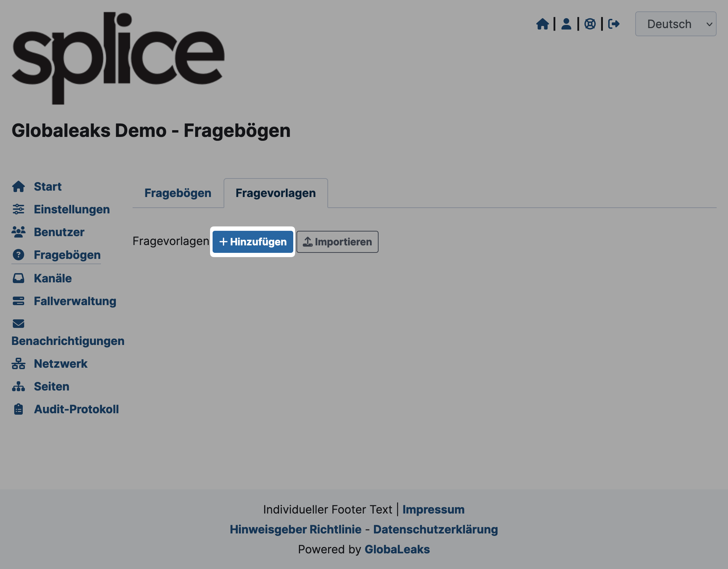
Task: Open the Fragebögen sidebar section
Action: (67, 255)
